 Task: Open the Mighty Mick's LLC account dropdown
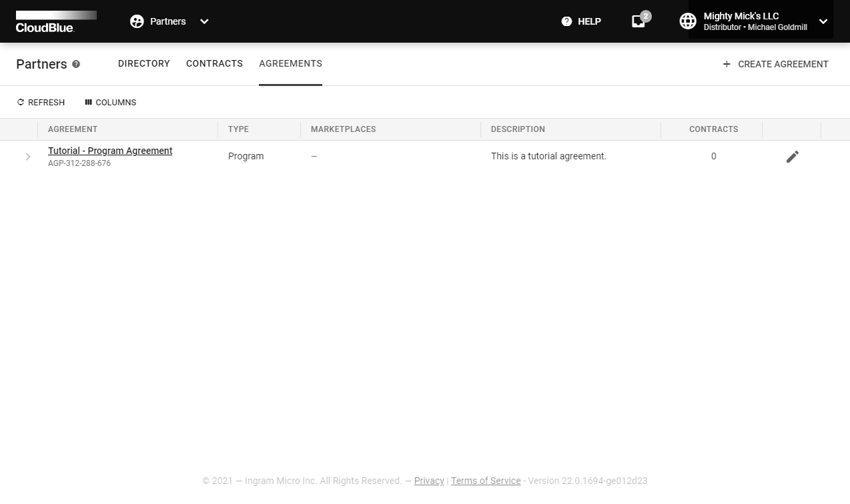pos(823,21)
